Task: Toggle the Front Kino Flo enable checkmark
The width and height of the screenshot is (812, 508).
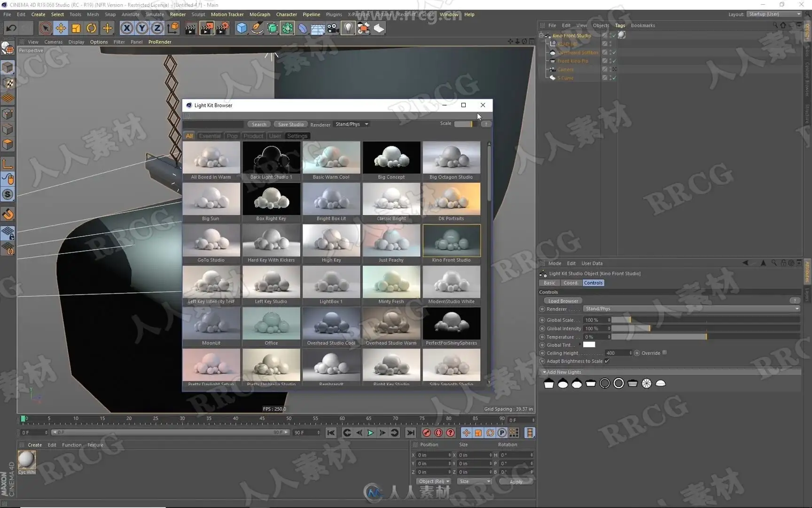Action: coord(614,61)
